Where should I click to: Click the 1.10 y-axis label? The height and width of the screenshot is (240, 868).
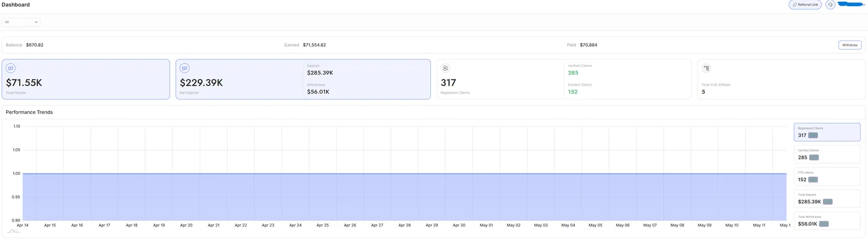point(17,127)
